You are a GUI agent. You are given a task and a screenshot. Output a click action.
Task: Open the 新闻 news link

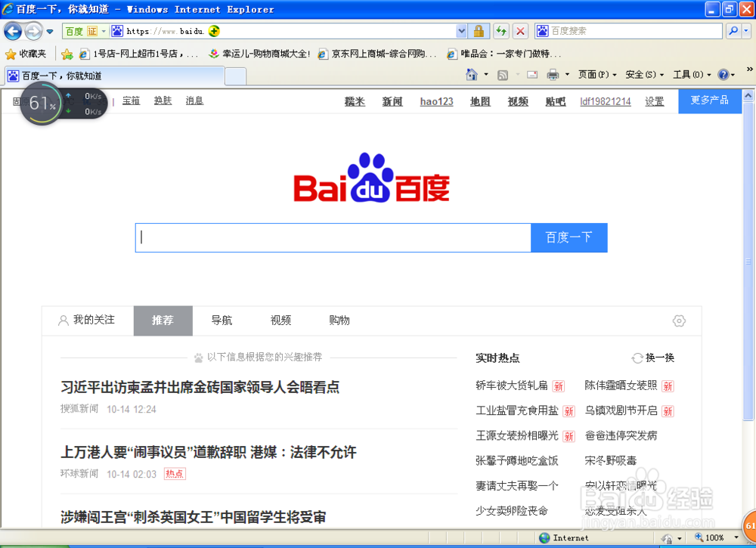392,101
